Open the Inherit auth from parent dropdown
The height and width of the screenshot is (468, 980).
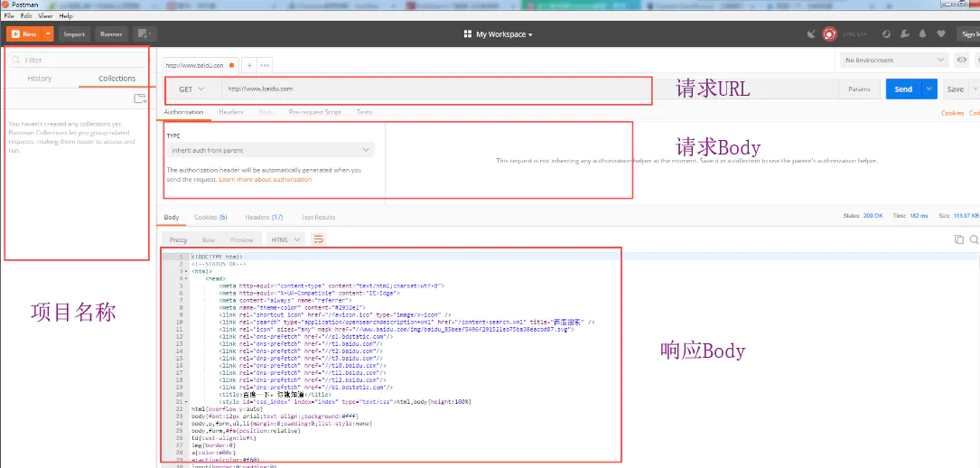click(x=270, y=150)
